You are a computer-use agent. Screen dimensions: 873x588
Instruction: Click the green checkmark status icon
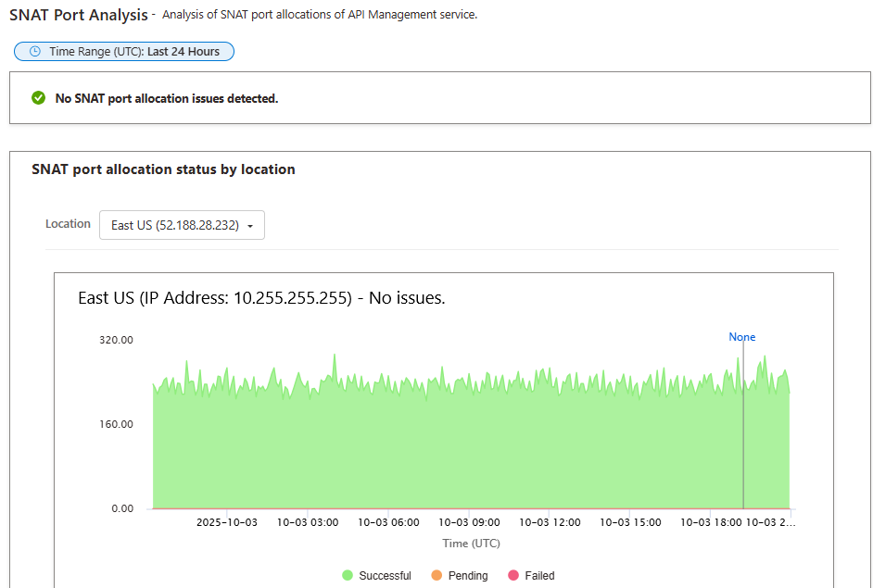[x=37, y=97]
